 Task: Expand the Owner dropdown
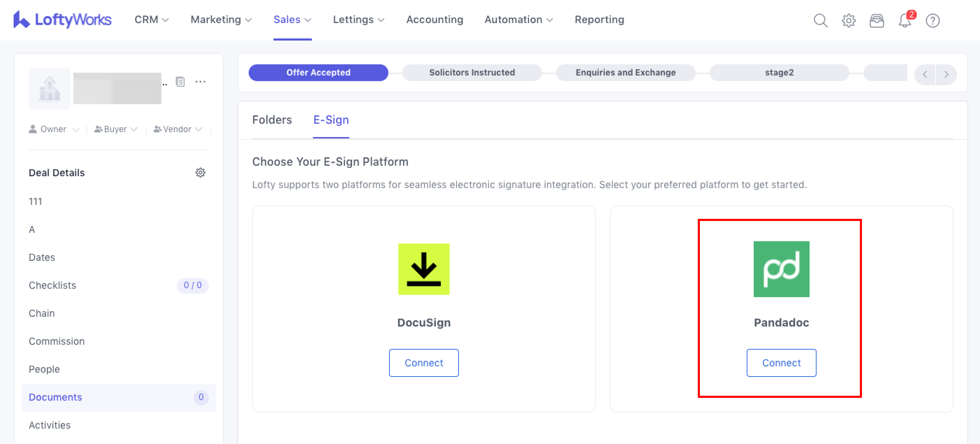(54, 129)
